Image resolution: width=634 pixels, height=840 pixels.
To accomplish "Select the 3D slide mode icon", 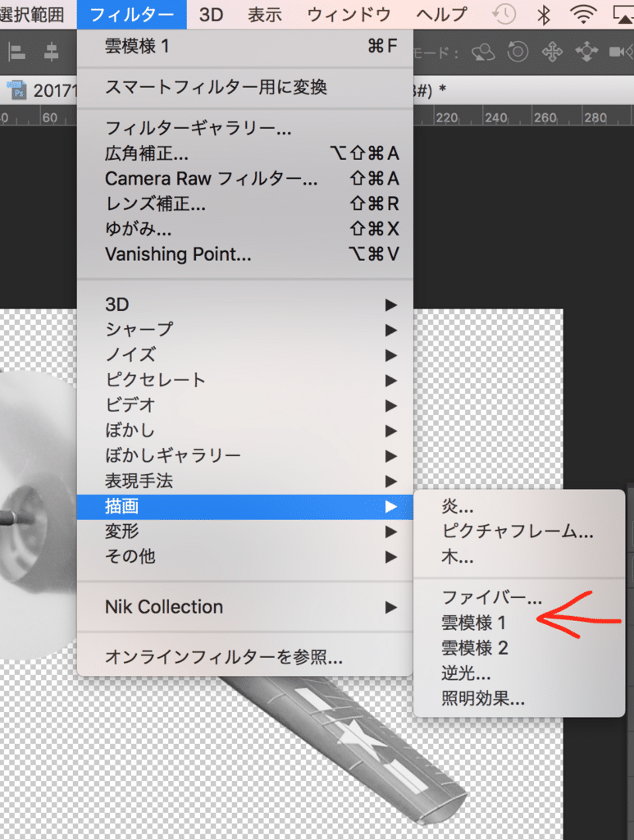I will click(586, 52).
